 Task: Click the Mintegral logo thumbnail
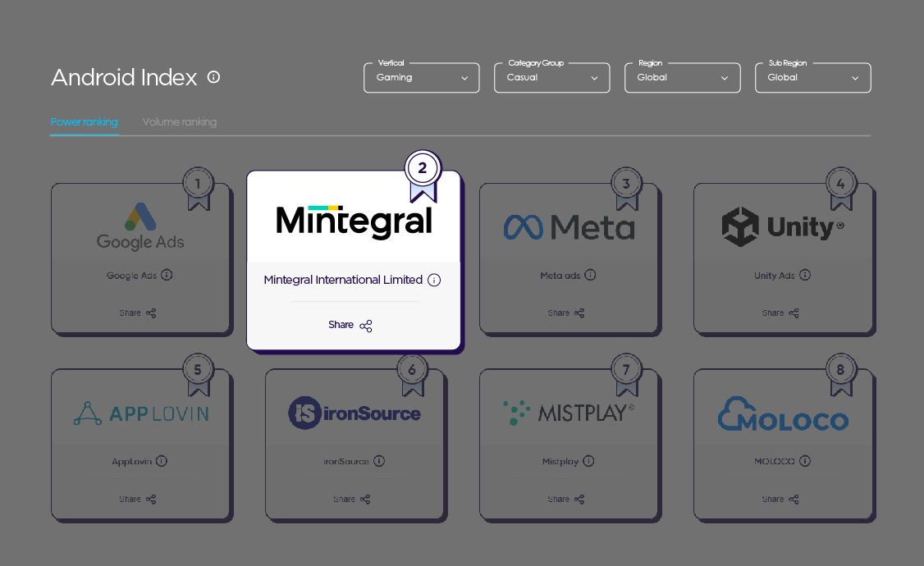tap(354, 221)
